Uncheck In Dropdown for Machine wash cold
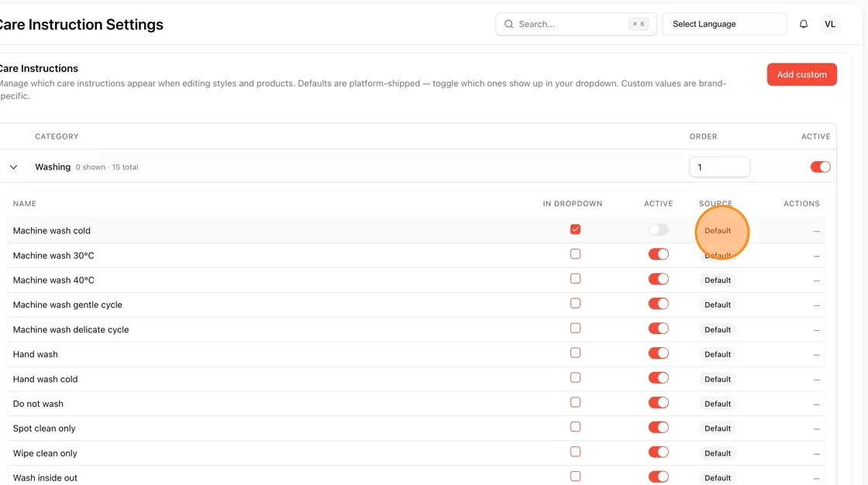This screenshot has height=485, width=868. 575,229
